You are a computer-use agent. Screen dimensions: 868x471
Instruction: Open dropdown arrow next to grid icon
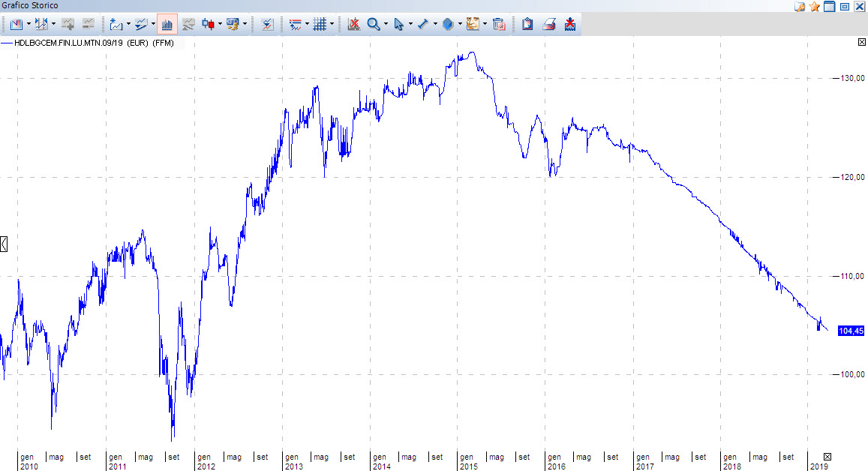click(x=332, y=25)
